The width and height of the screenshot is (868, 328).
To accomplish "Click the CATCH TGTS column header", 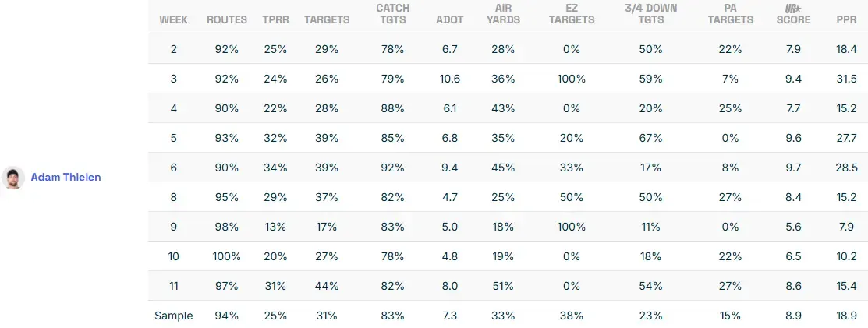I will click(392, 14).
